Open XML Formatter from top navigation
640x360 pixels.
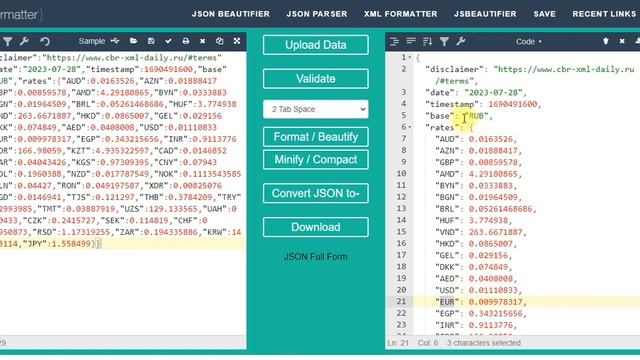(x=400, y=14)
